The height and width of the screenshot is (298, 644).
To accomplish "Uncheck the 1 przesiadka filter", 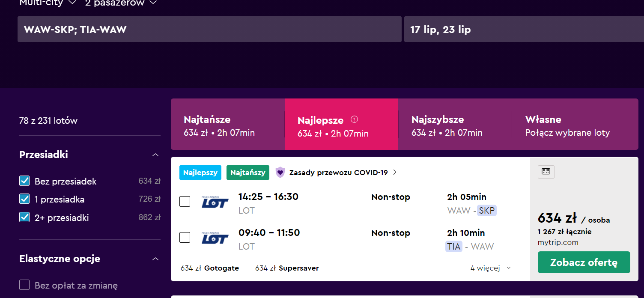I will click(x=24, y=199).
